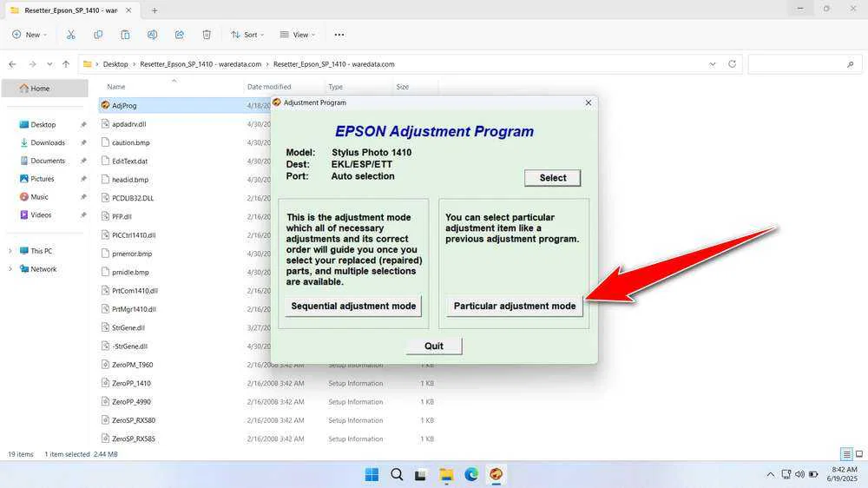This screenshot has height=488, width=868.
Task: Go up one folder level
Action: pos(66,64)
